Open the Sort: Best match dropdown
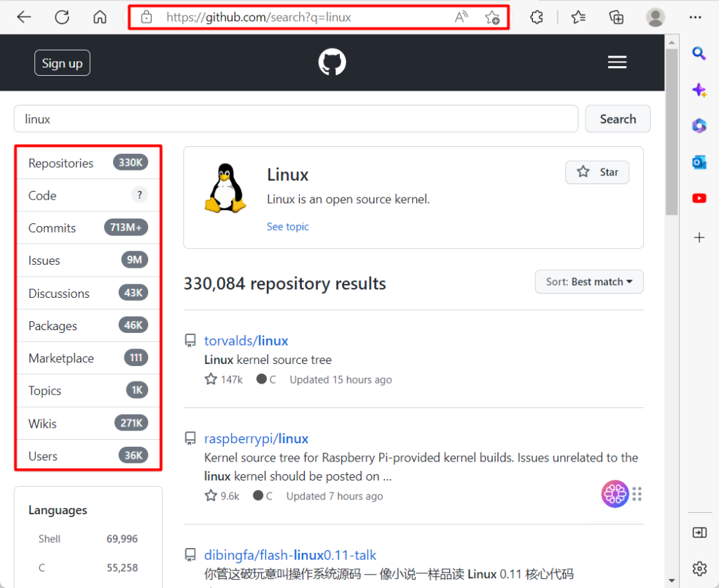The height and width of the screenshot is (588, 719). click(589, 282)
